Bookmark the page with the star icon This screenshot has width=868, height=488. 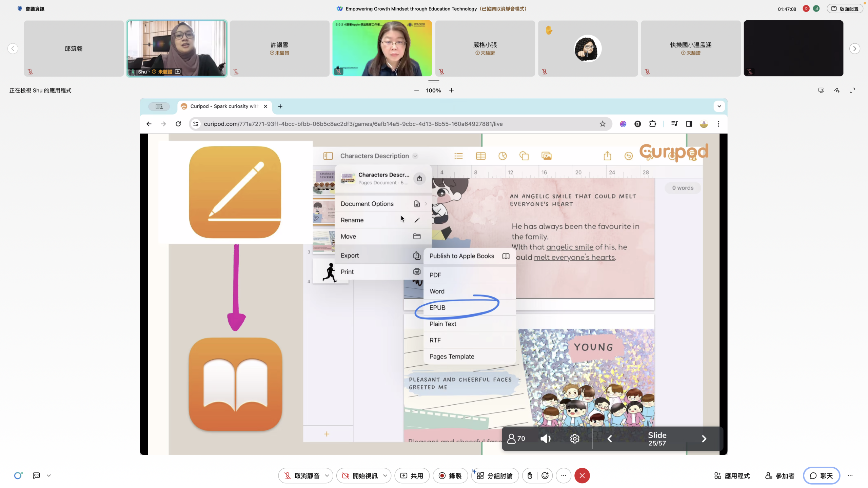pos(602,124)
